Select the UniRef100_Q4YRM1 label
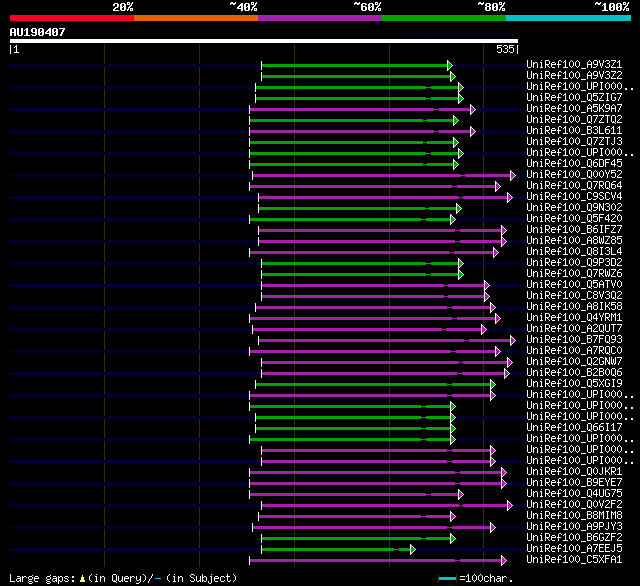The height and width of the screenshot is (586, 640). 574,318
